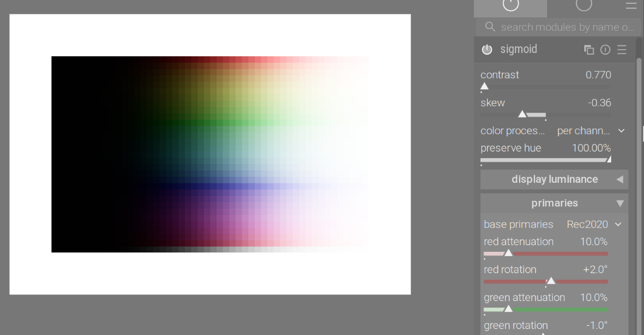The image size is (644, 335).
Task: Open the module groups presets menu
Action: 631,5
